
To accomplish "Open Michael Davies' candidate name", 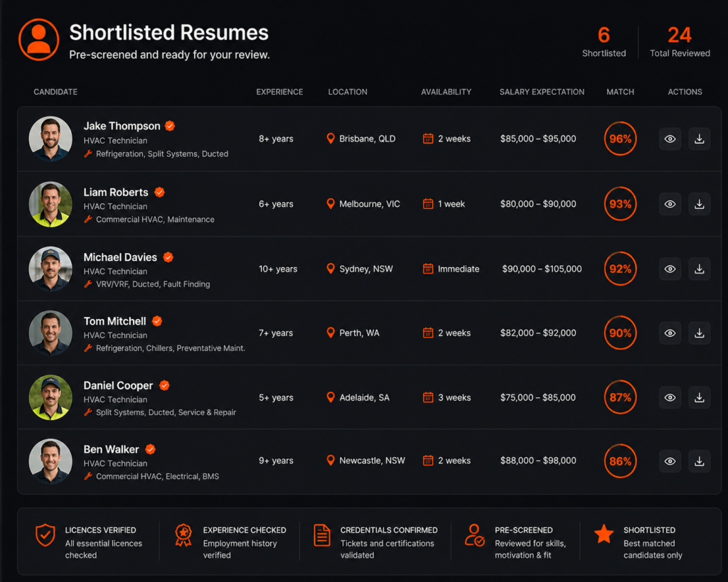I will [120, 257].
